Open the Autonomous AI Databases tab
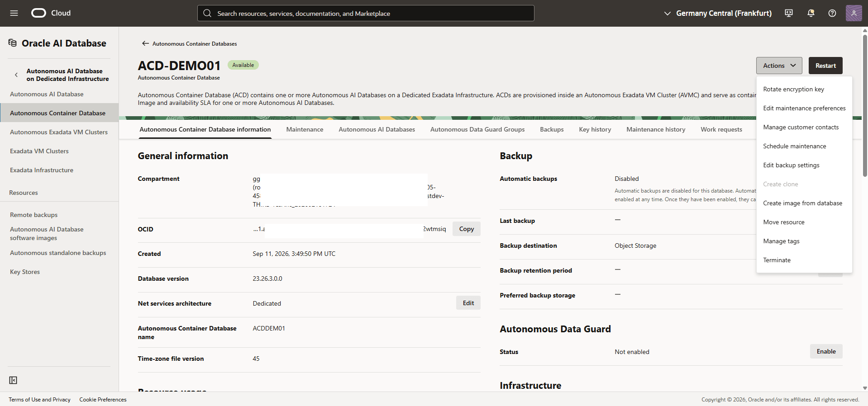 pos(377,129)
